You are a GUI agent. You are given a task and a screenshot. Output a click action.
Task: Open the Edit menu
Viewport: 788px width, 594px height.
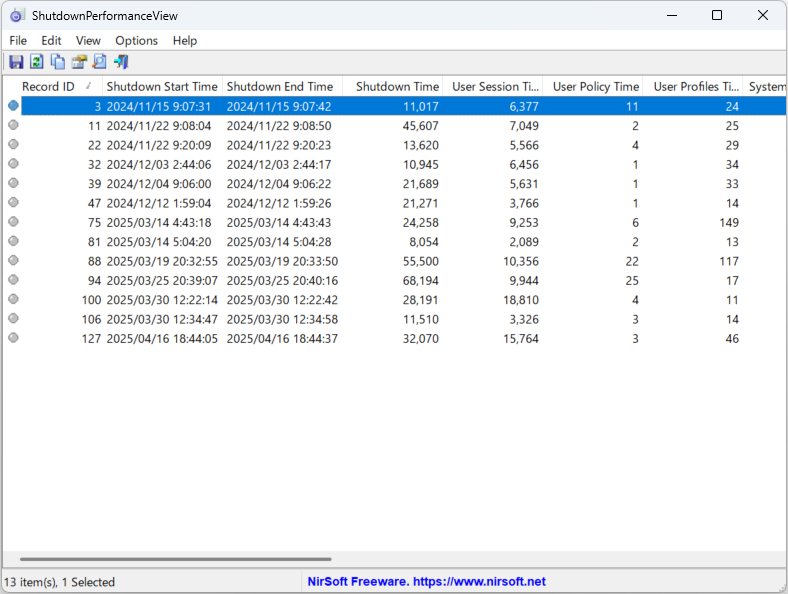tap(51, 41)
